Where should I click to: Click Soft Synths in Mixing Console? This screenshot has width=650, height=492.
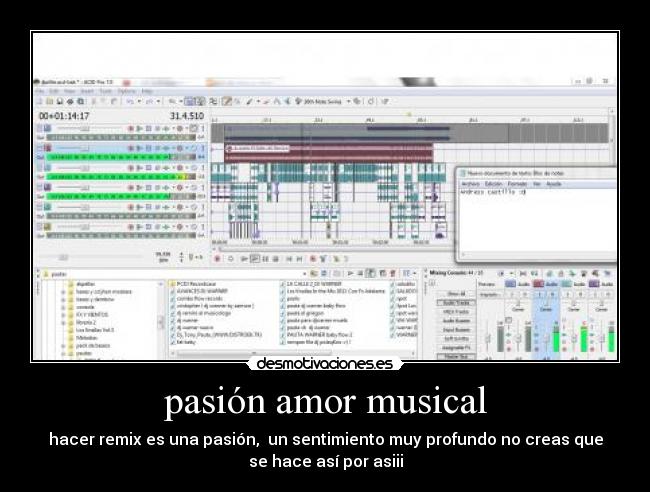click(x=456, y=339)
